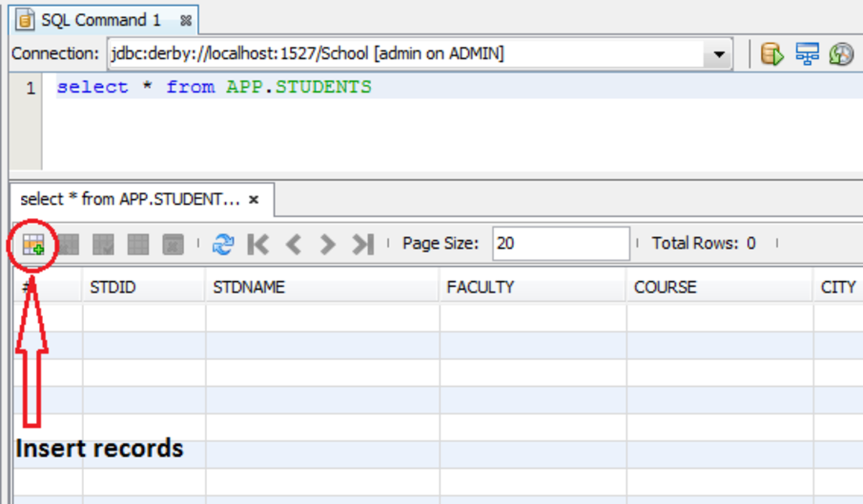
Task: Open the SQL History clock icon
Action: pyautogui.click(x=841, y=54)
